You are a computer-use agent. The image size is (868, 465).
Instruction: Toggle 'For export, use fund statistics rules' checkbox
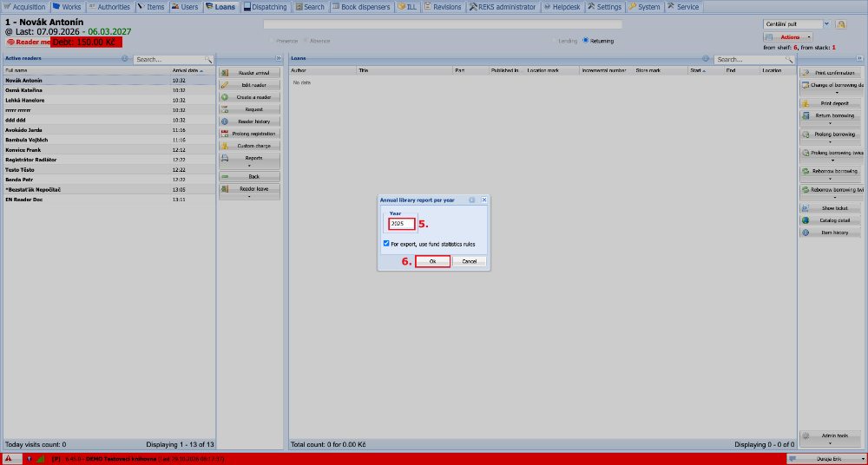point(386,244)
